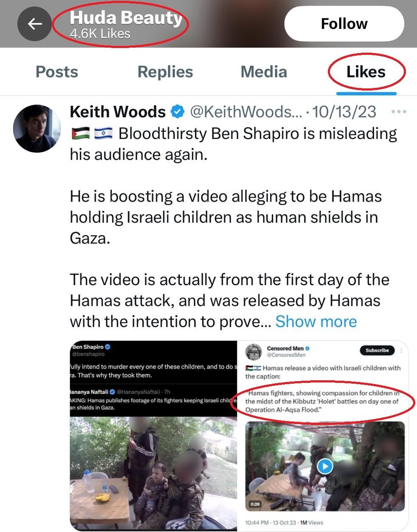Screen dimensions: 417x532
Task: Expand the tweet with Show more
Action: (x=316, y=322)
